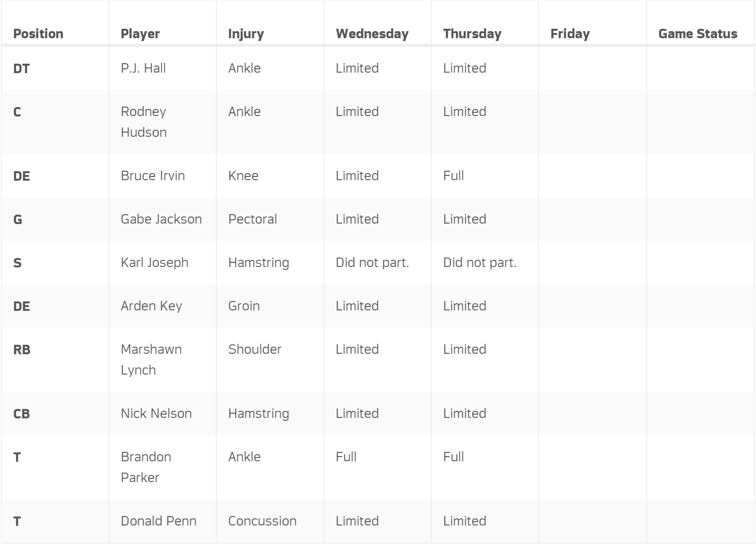
Task: Click the Game Status column header
Action: click(698, 34)
